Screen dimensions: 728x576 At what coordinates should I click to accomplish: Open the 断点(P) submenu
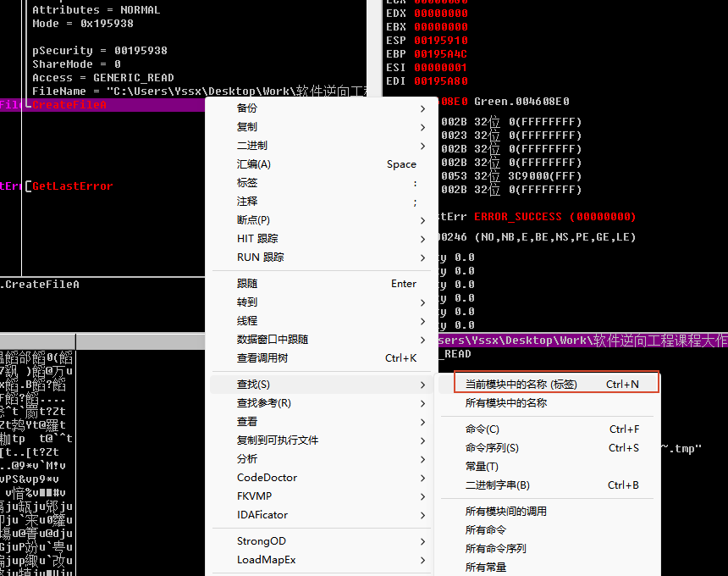322,219
